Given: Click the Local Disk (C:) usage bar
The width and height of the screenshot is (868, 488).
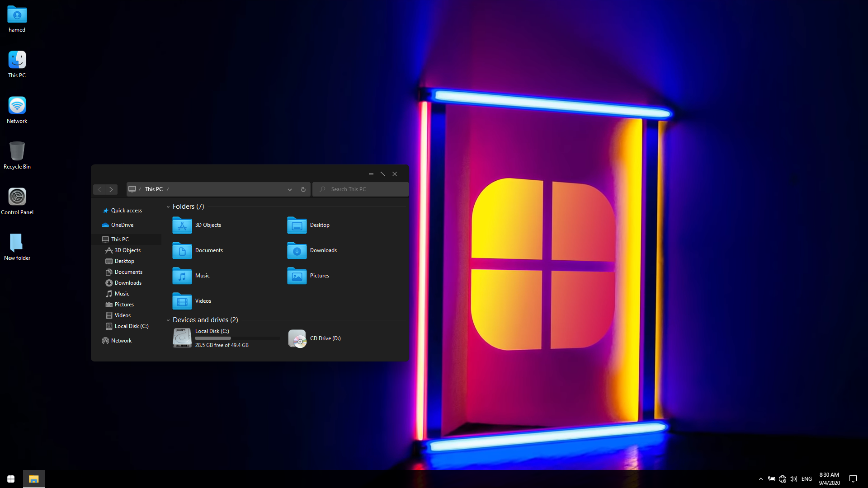Looking at the screenshot, I should (237, 338).
